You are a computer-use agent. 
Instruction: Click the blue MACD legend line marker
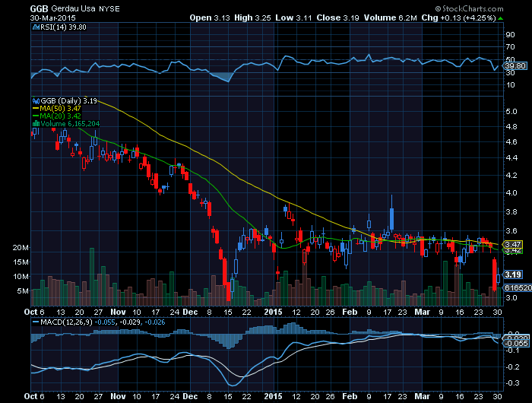36,322
